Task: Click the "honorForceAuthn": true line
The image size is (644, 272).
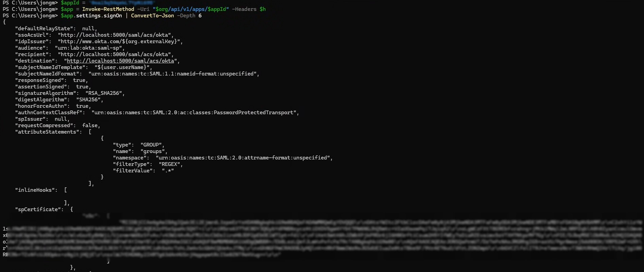Action: coord(53,106)
